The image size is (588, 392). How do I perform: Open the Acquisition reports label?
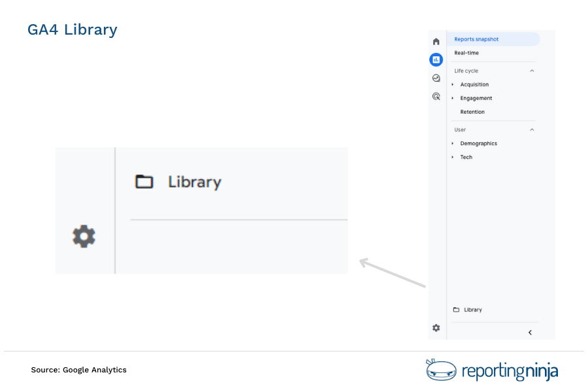click(474, 84)
